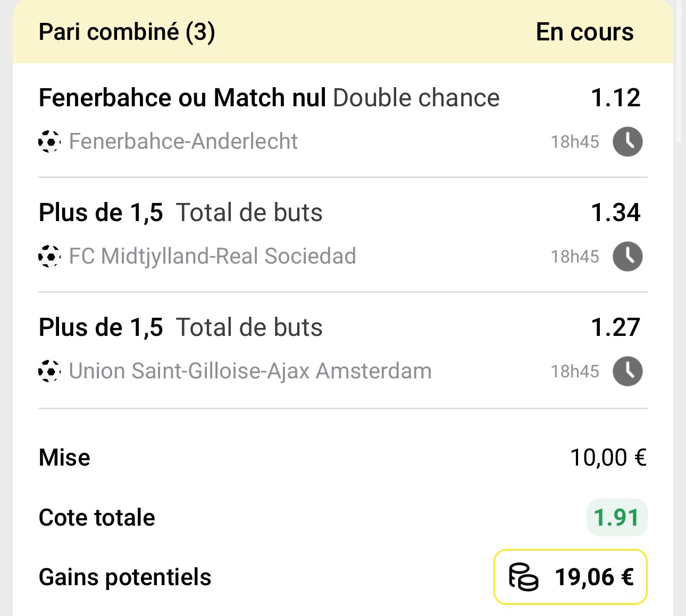The height and width of the screenshot is (616, 686).
Task: Select Fenerbahce ou Match nul selection
Action: coord(182,98)
